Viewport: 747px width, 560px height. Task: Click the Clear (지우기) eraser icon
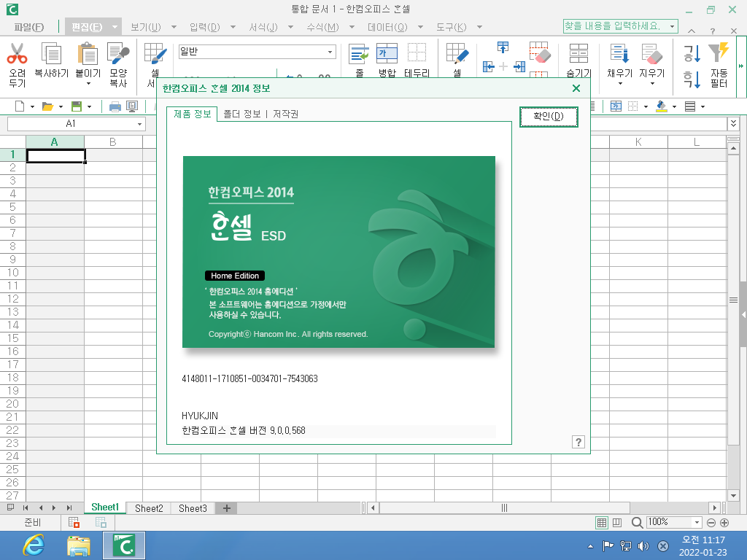click(651, 53)
